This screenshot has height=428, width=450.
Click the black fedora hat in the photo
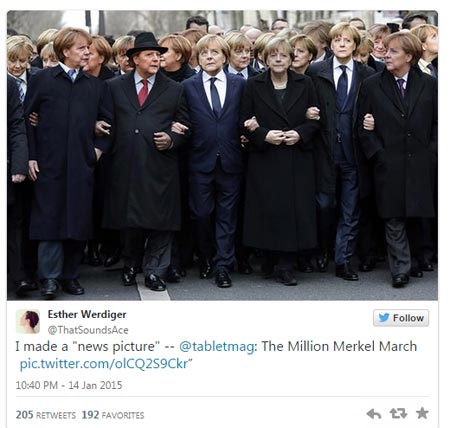[146, 43]
